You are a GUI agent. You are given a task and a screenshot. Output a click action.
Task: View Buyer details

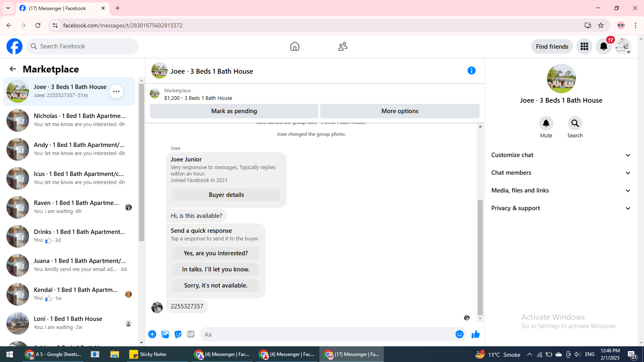226,195
